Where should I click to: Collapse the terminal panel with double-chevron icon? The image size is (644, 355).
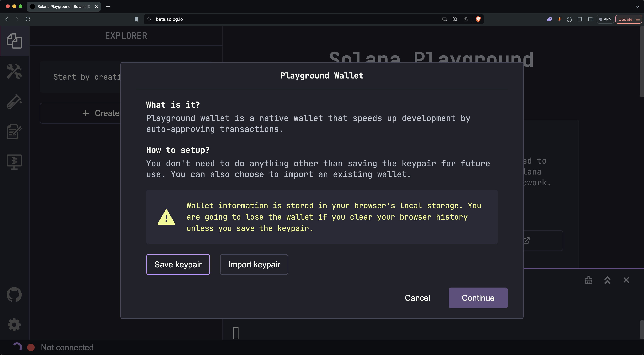point(607,280)
